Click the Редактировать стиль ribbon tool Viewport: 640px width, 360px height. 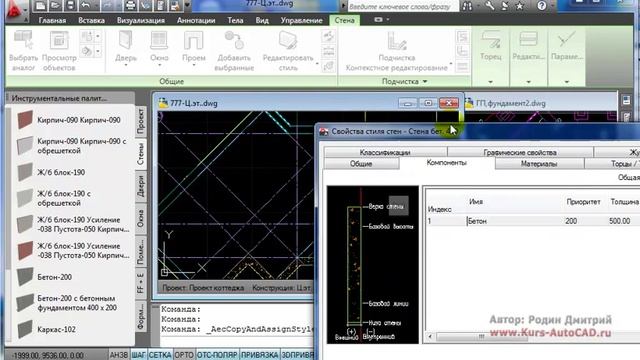tap(288, 51)
